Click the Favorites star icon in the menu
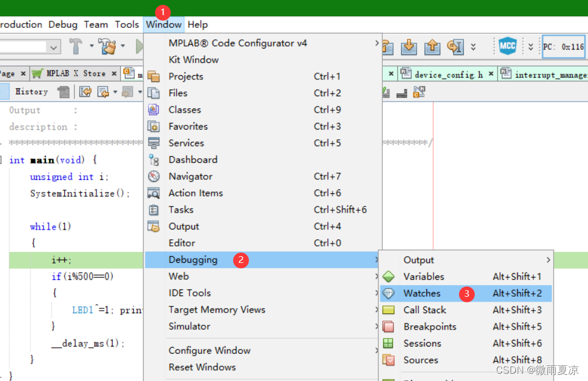The height and width of the screenshot is (381, 588). click(154, 126)
